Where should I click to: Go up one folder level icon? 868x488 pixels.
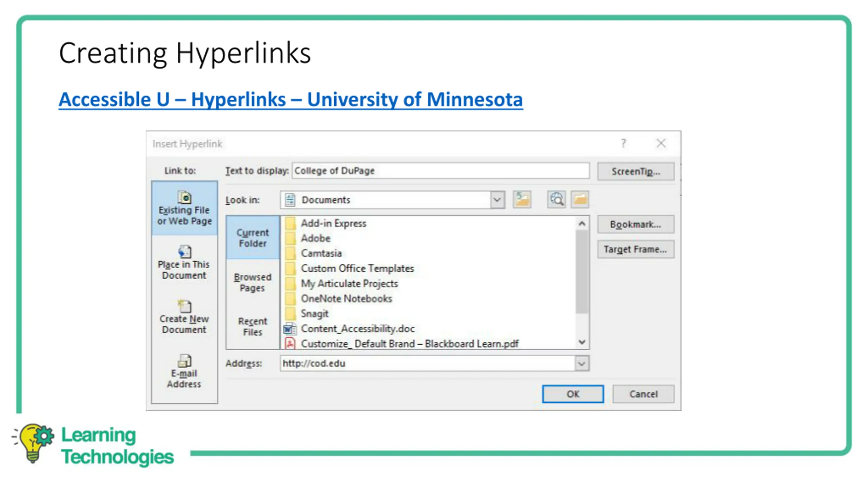pyautogui.click(x=522, y=199)
